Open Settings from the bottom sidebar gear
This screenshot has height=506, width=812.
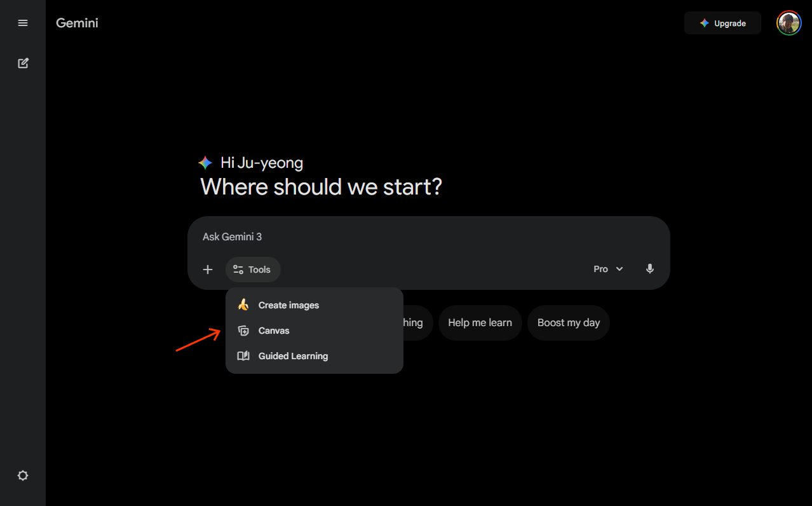coord(23,475)
